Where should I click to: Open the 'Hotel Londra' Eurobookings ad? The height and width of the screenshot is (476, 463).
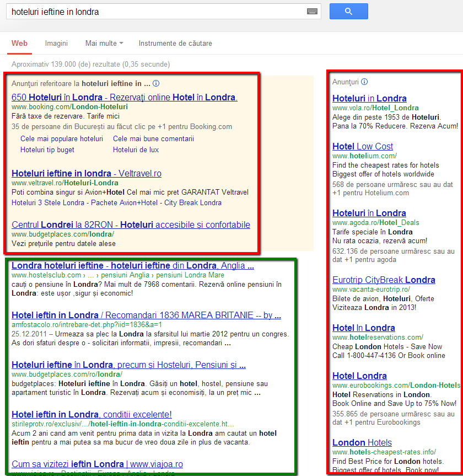click(x=359, y=376)
